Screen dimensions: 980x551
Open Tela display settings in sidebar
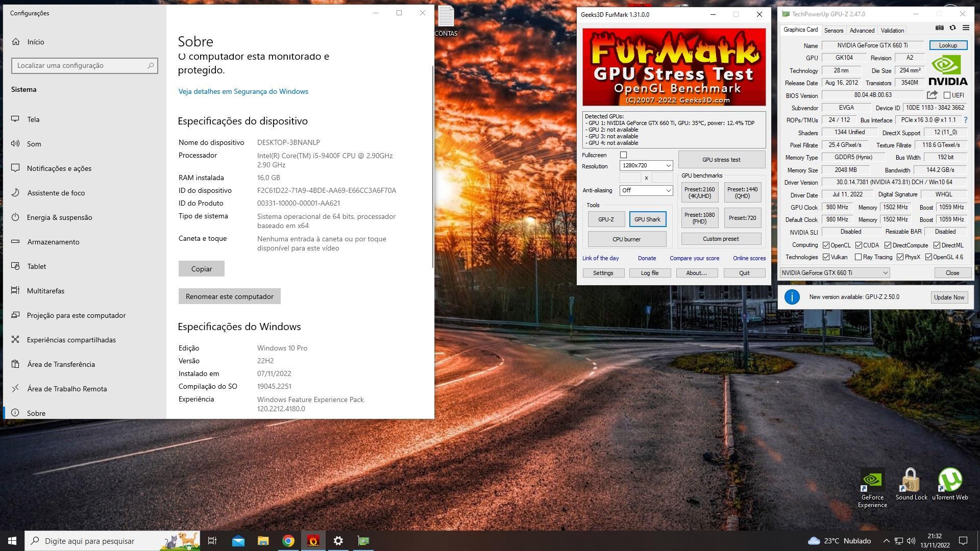(x=84, y=119)
